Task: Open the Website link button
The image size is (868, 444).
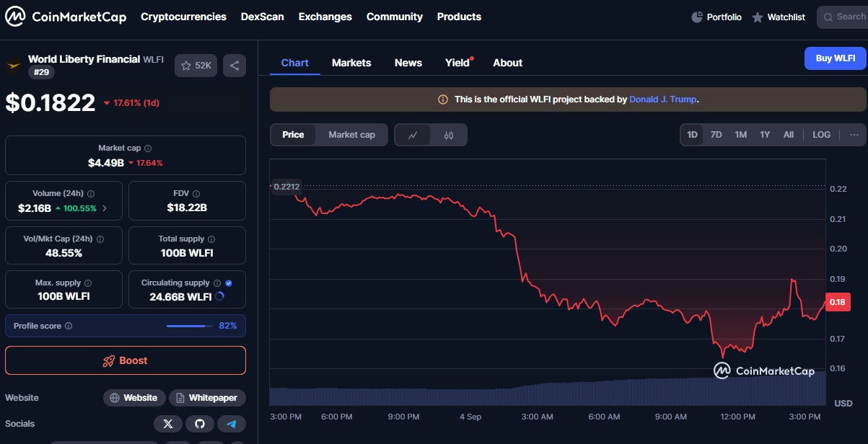Action: [134, 398]
